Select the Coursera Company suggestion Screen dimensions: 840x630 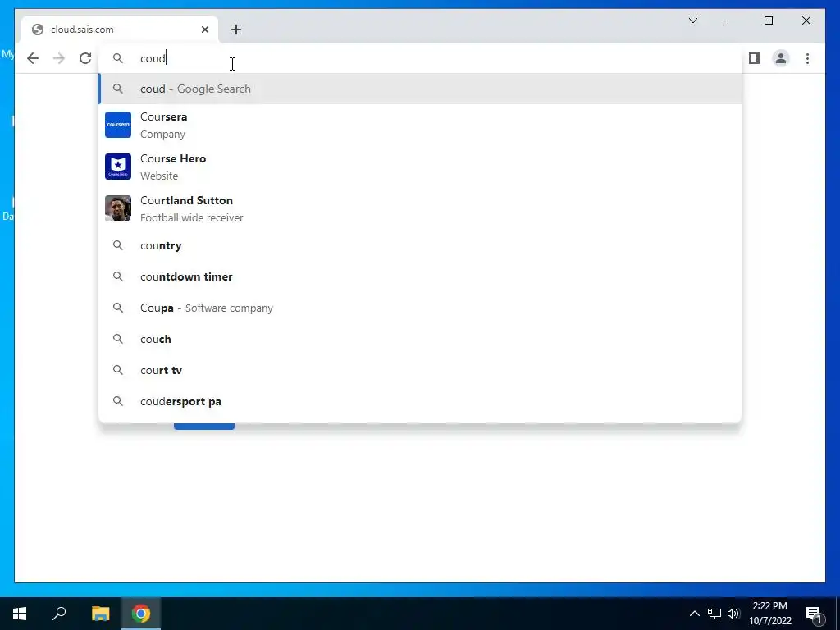click(421, 125)
